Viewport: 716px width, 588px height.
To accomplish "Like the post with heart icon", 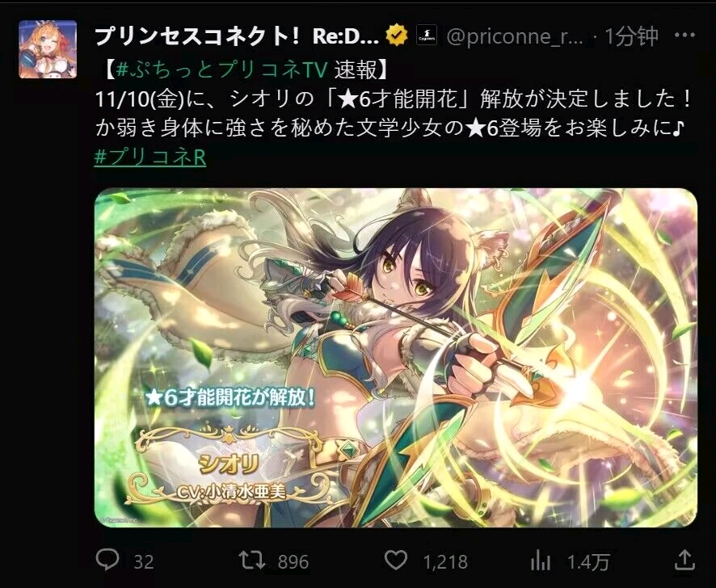I will point(395,559).
